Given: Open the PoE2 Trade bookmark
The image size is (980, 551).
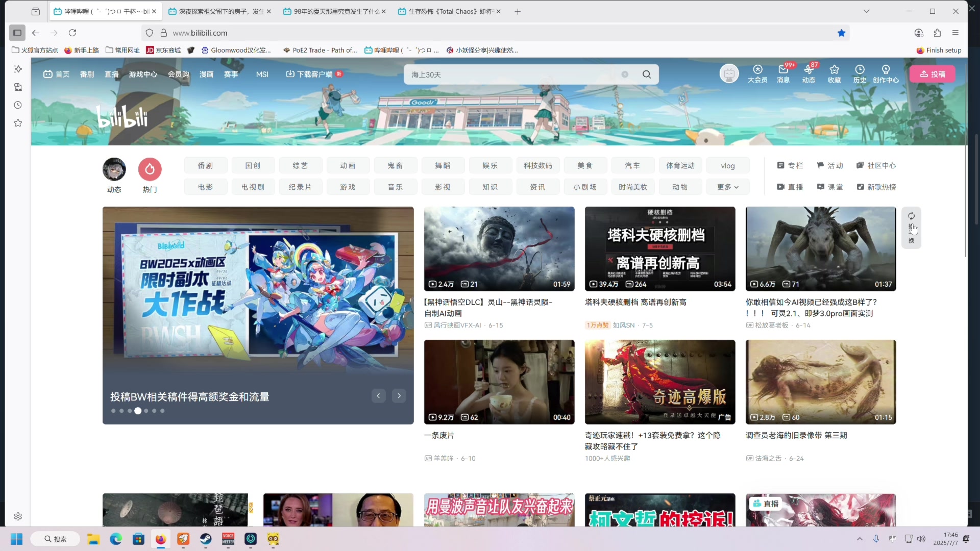Looking at the screenshot, I should click(x=320, y=50).
